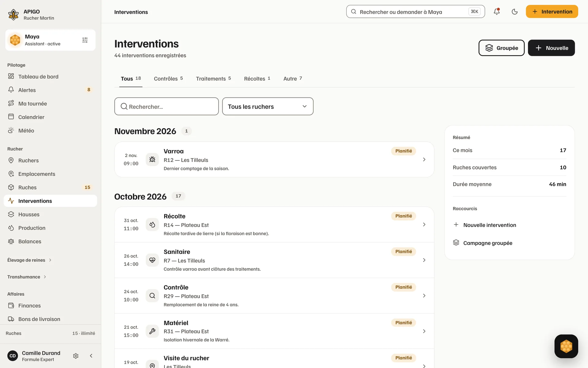
Task: Click the black Nouvelle button
Action: click(x=551, y=48)
